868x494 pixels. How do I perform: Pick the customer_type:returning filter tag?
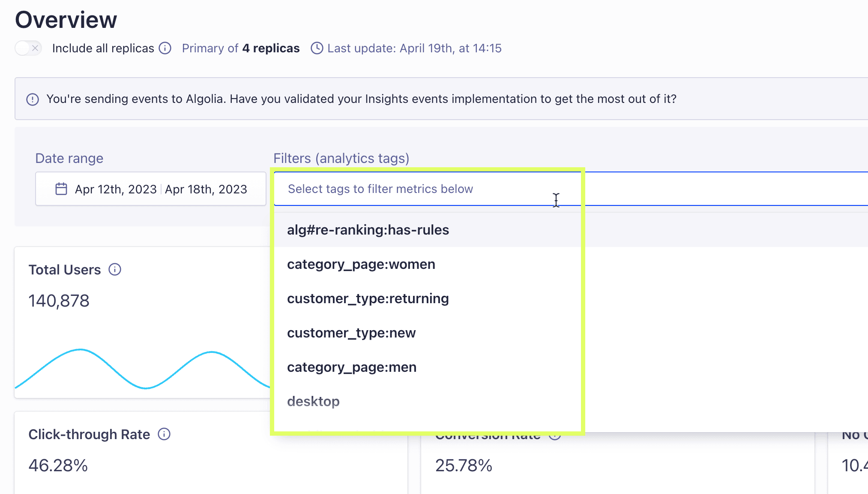click(368, 299)
